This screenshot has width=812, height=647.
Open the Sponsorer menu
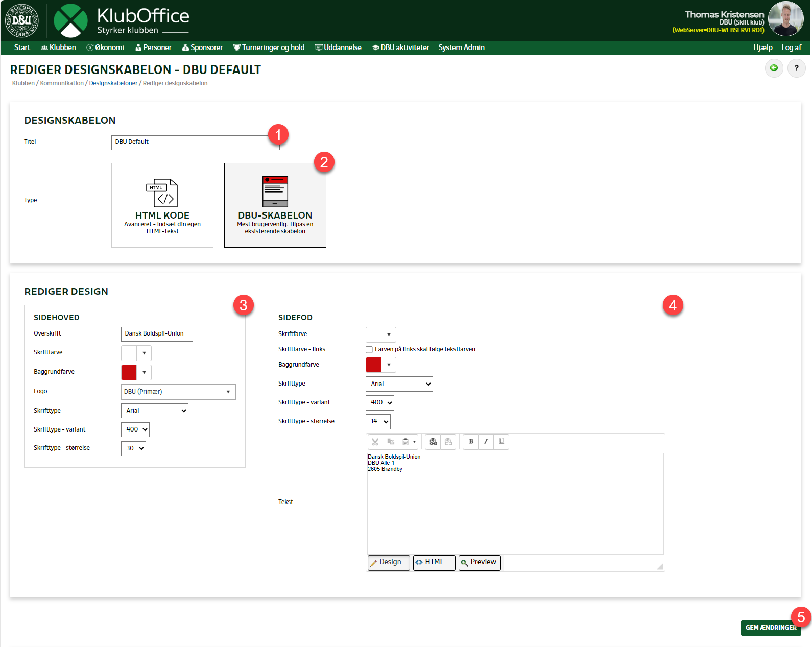pos(202,47)
